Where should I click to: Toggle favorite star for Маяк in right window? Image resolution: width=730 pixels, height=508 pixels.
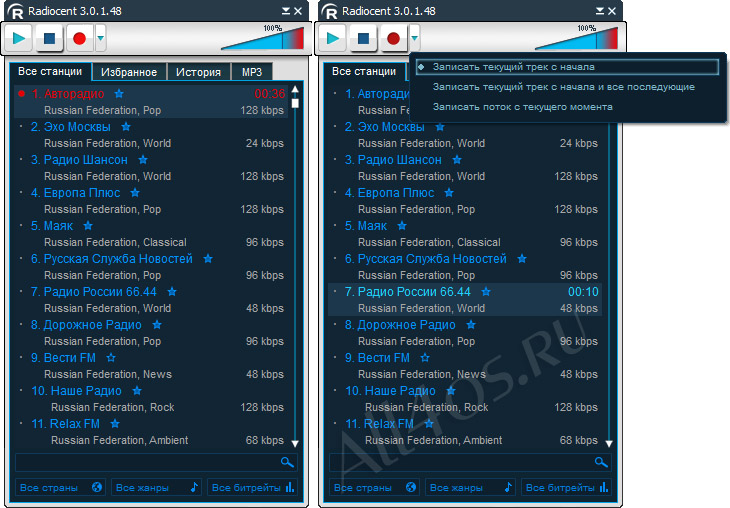402,226
